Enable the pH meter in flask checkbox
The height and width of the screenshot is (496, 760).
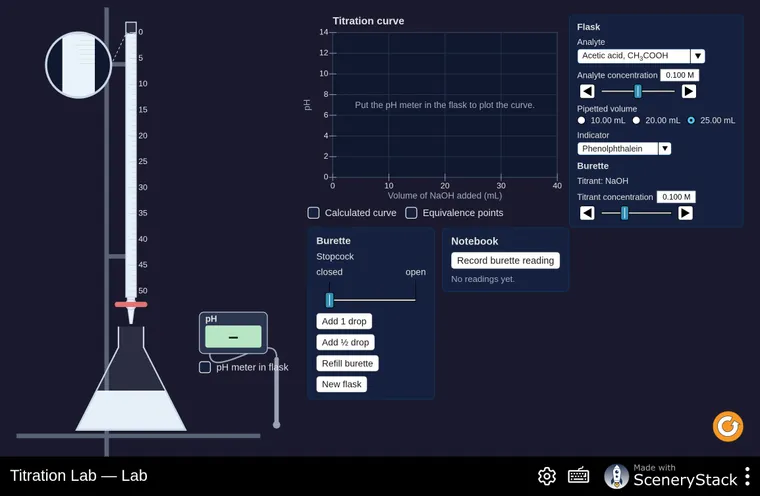click(205, 367)
